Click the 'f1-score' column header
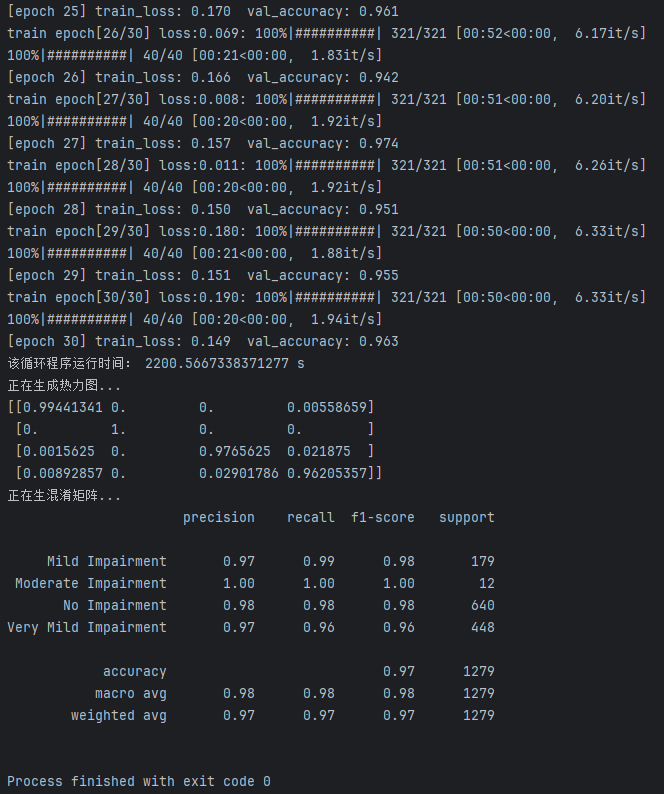This screenshot has height=794, width=664. (x=382, y=517)
